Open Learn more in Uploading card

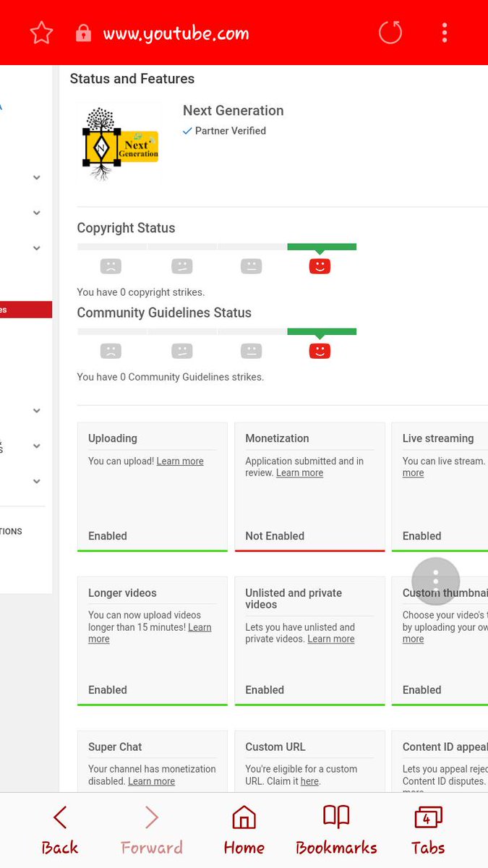(x=180, y=461)
